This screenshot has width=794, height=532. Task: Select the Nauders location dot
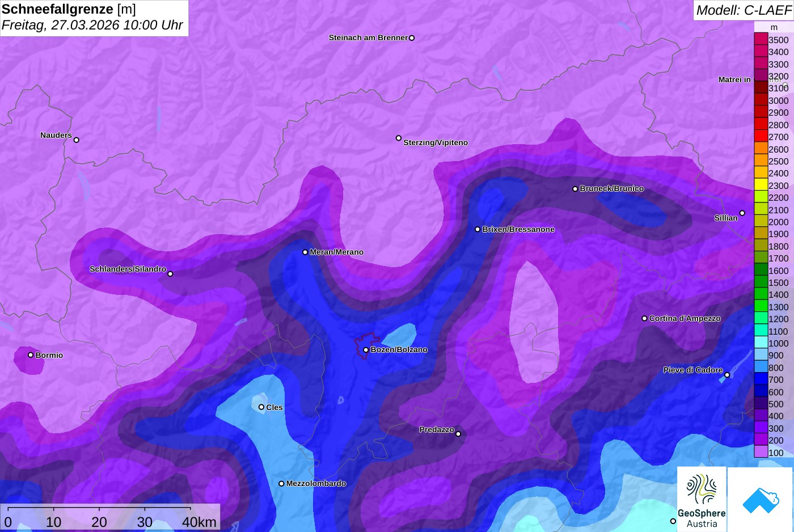click(x=77, y=140)
